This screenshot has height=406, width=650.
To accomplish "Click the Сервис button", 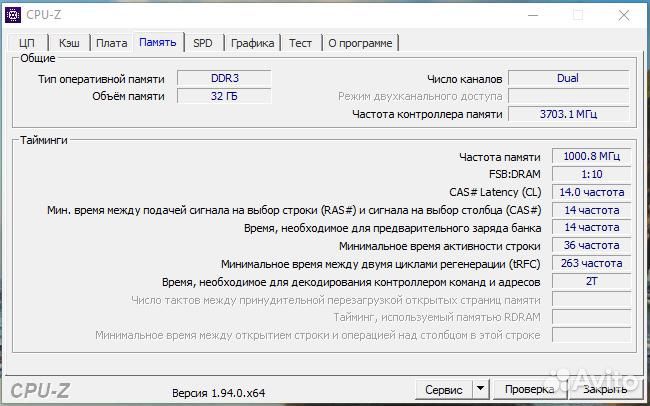I will click(444, 390).
